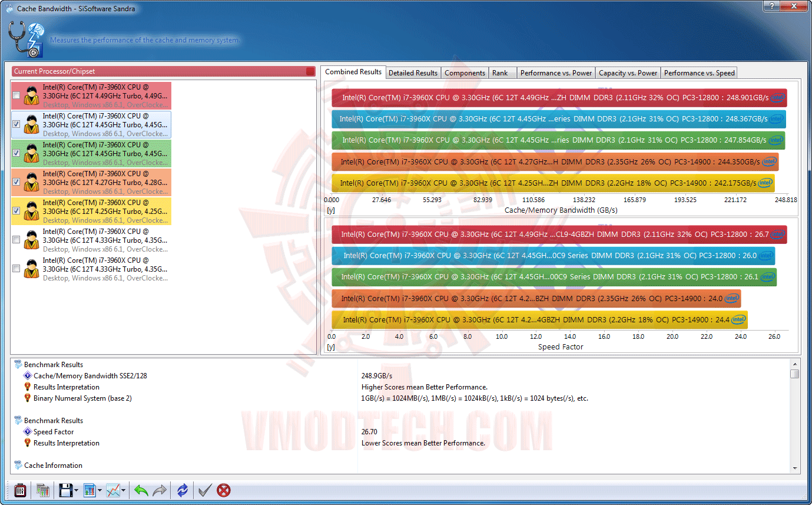Open the dropdown arrow next to Save icon
The width and height of the screenshot is (812, 505).
click(x=77, y=490)
